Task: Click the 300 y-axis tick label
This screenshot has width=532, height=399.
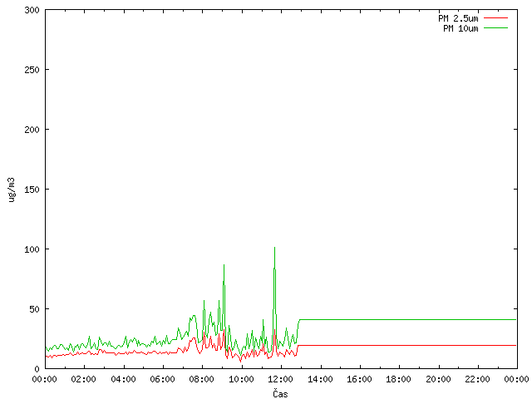Action: (x=32, y=10)
